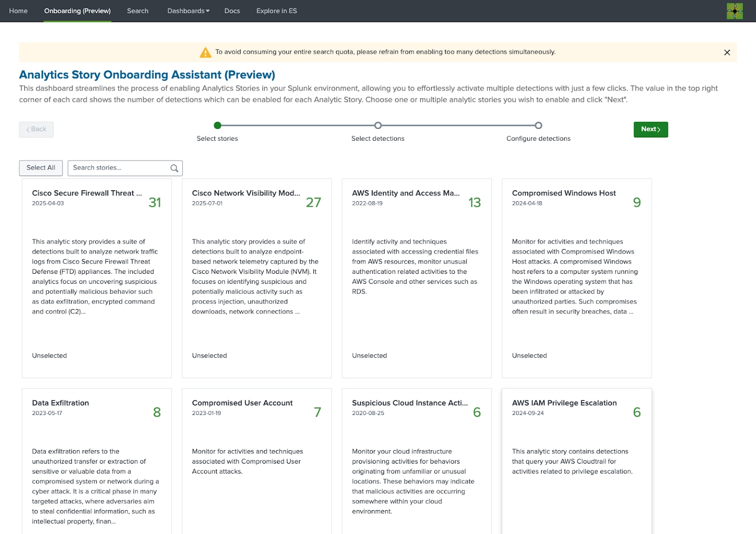The height and width of the screenshot is (534, 756).
Task: Open the Docs tab
Action: click(x=232, y=11)
